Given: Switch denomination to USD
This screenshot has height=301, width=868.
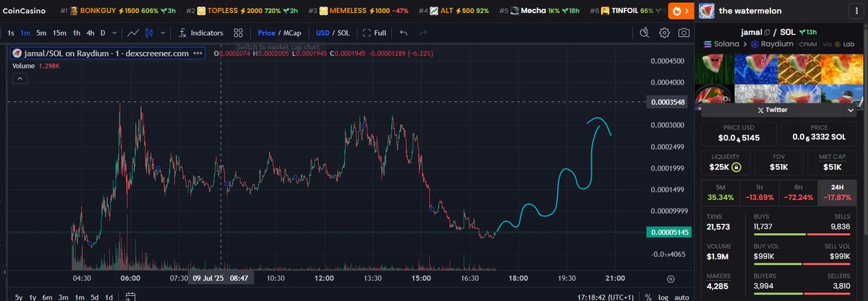Looking at the screenshot, I should point(323,33).
